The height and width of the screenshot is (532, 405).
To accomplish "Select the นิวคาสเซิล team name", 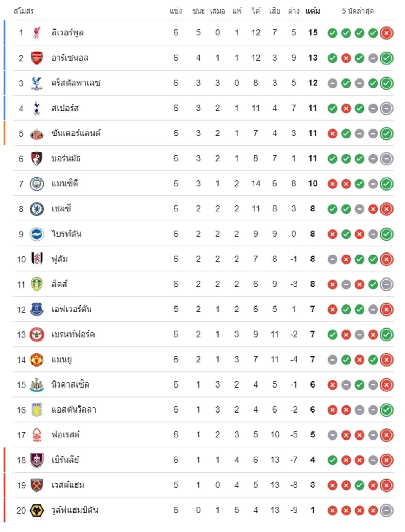I will [x=70, y=385].
